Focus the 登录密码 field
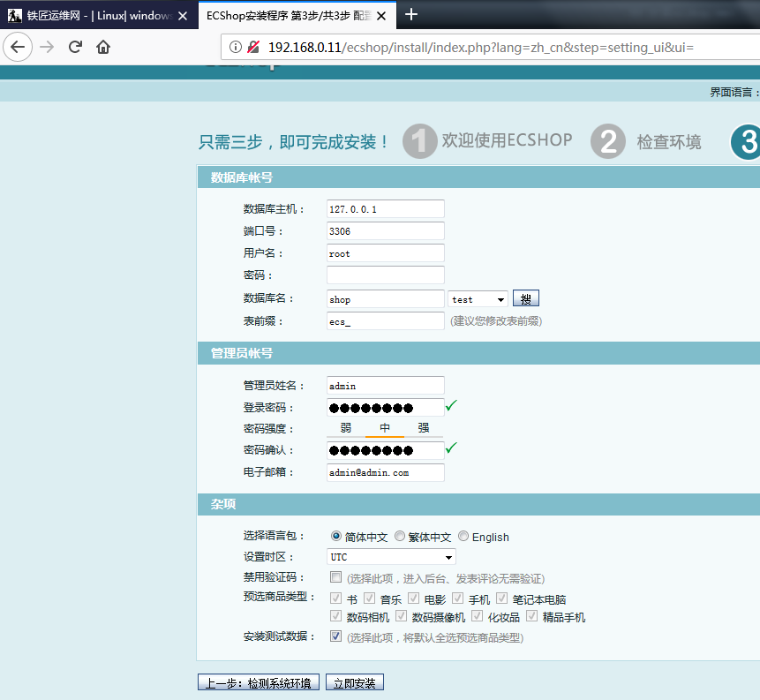This screenshot has width=760, height=700. pos(386,408)
